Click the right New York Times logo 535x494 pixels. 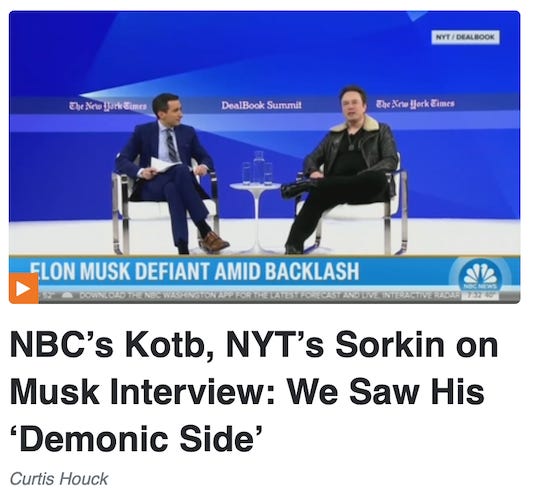(415, 103)
